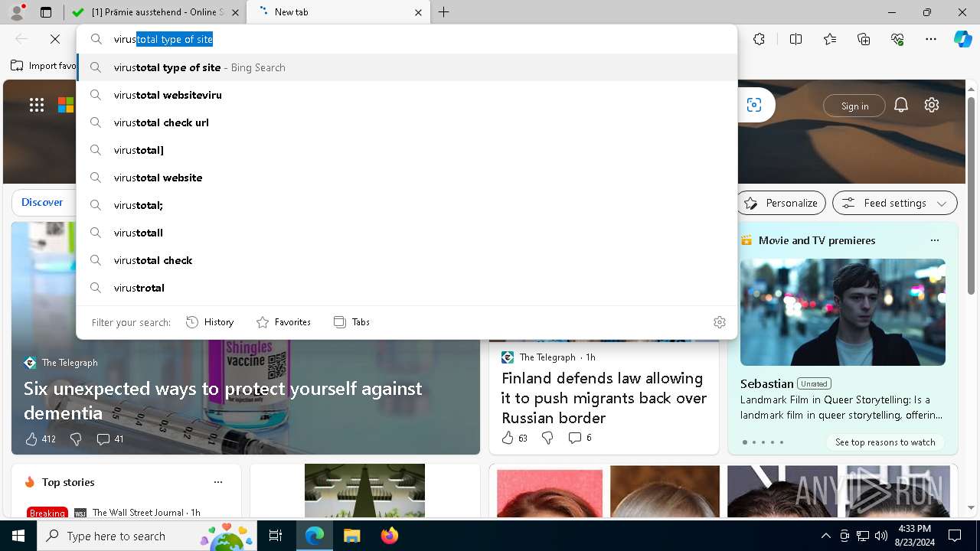Click the Personalize button
The image size is (980, 551).
click(781, 203)
